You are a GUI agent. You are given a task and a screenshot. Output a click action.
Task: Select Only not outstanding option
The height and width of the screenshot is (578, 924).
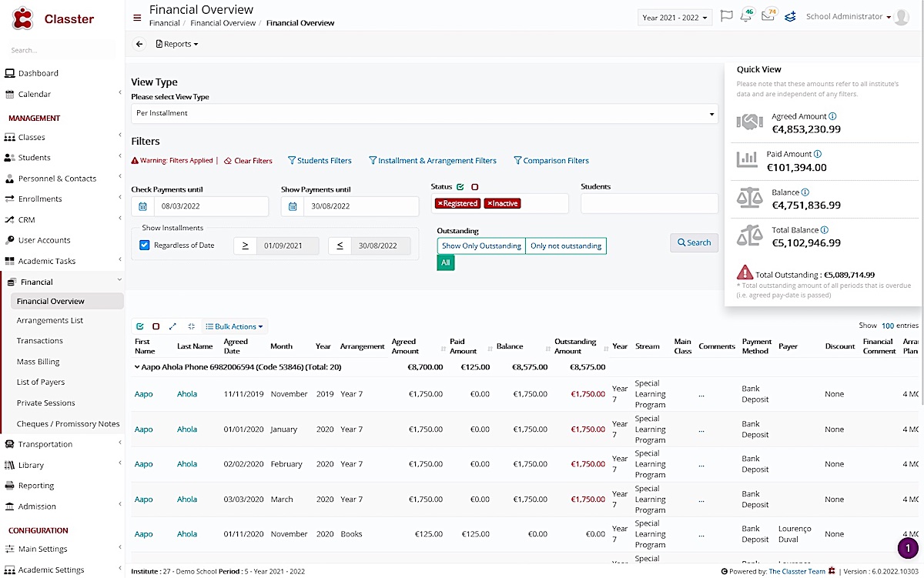(x=566, y=246)
